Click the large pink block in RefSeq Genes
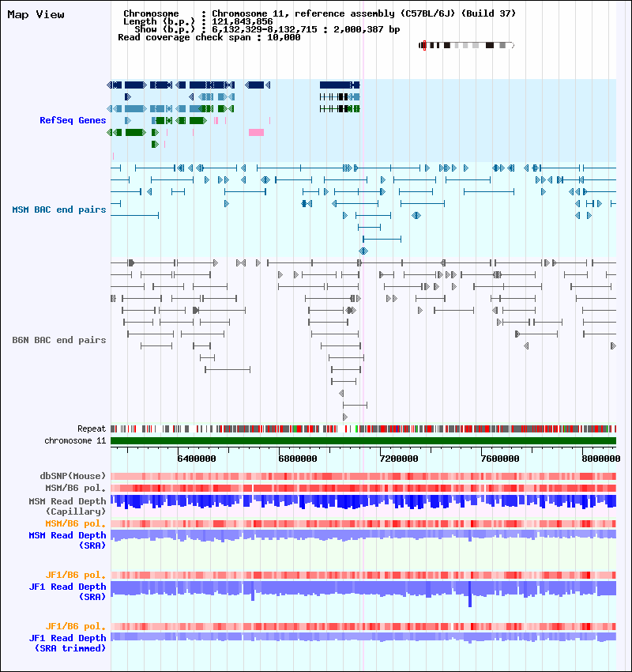This screenshot has width=632, height=672. point(256,133)
